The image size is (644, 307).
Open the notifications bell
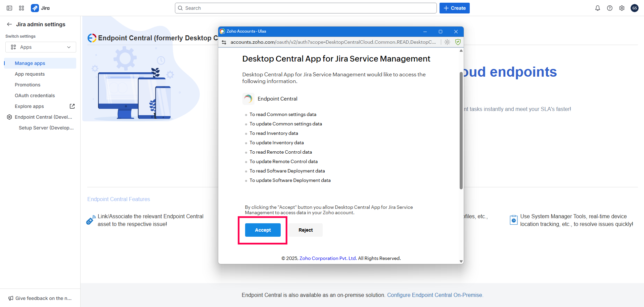[597, 8]
